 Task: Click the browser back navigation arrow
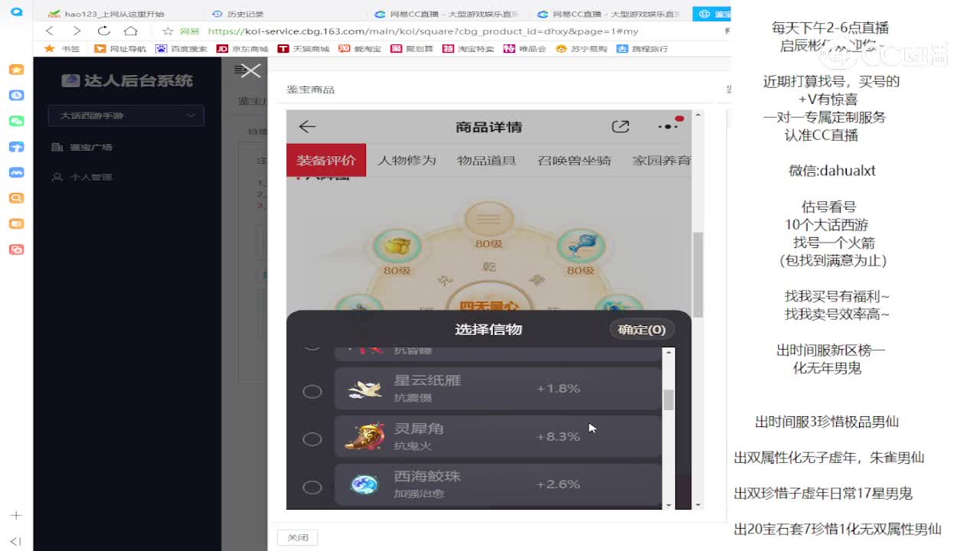(50, 31)
